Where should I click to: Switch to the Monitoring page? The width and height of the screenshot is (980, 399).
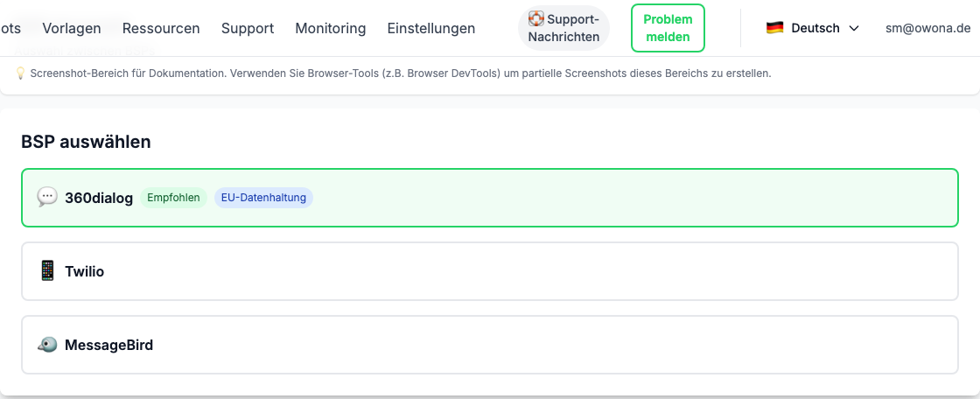point(330,28)
